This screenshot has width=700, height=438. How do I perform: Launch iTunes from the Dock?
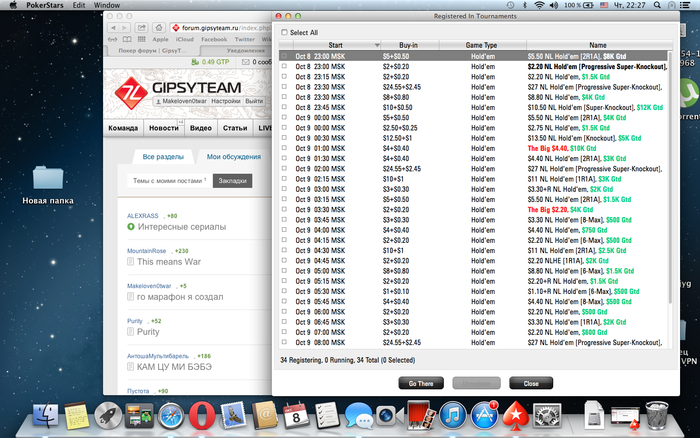(453, 416)
